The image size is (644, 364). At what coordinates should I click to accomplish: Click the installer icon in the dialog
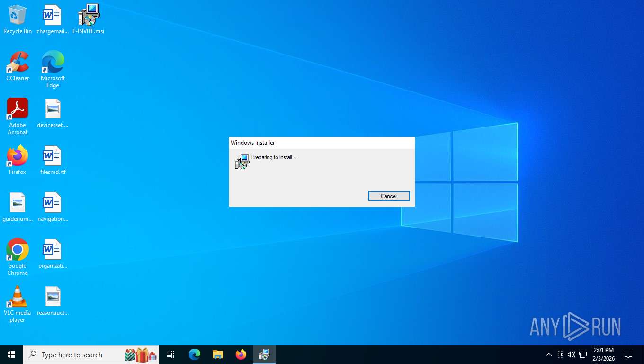pos(242,162)
